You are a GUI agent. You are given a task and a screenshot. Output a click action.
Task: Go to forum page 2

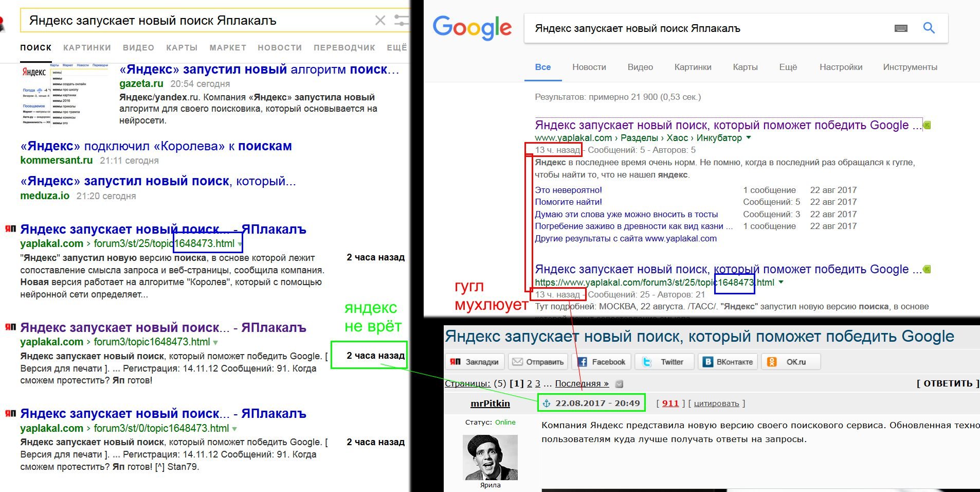coord(529,383)
